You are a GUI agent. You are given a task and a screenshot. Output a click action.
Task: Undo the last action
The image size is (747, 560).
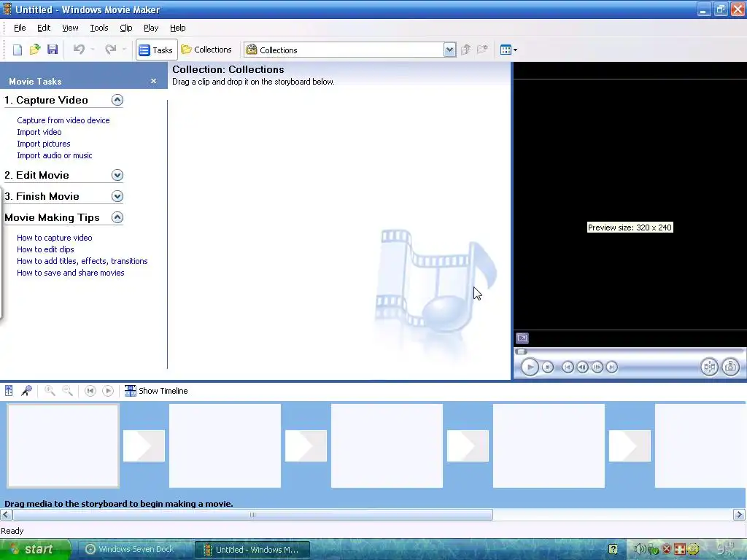(79, 50)
